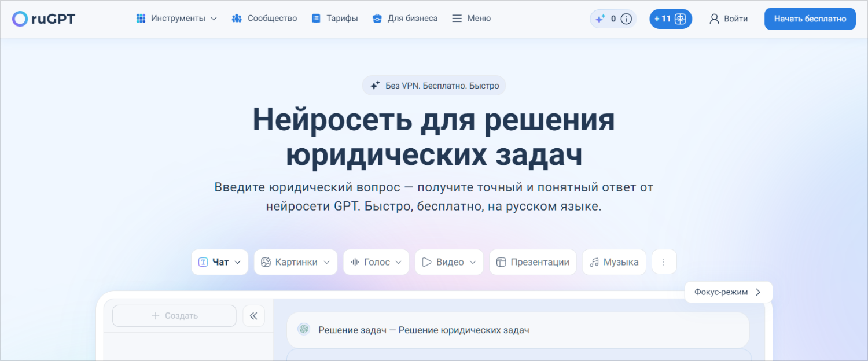Select the Музыка tab

(x=613, y=262)
